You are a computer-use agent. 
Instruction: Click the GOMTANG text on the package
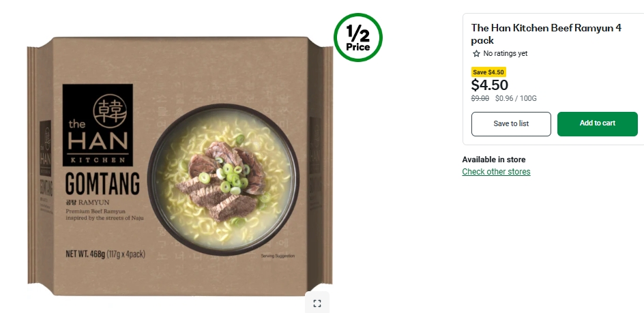102,184
